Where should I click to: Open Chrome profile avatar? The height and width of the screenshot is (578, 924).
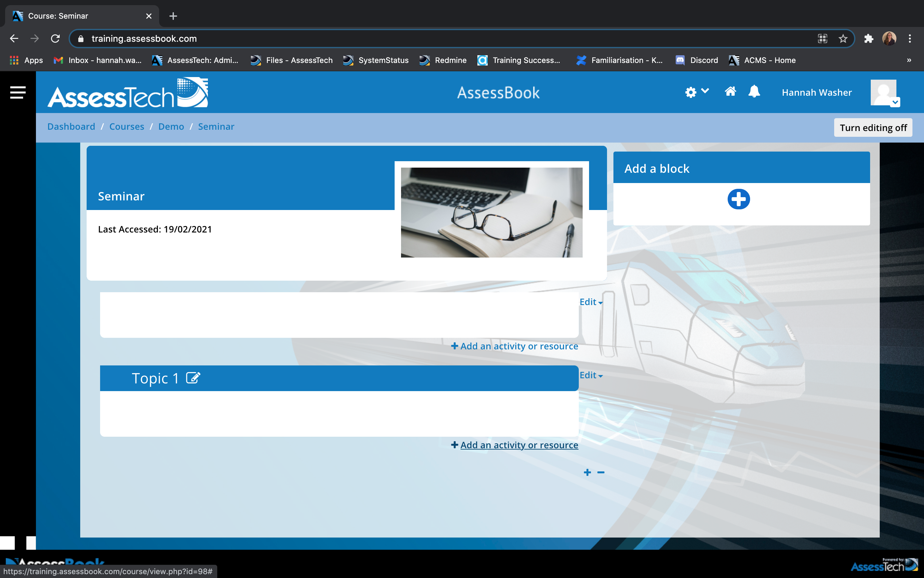(x=889, y=39)
